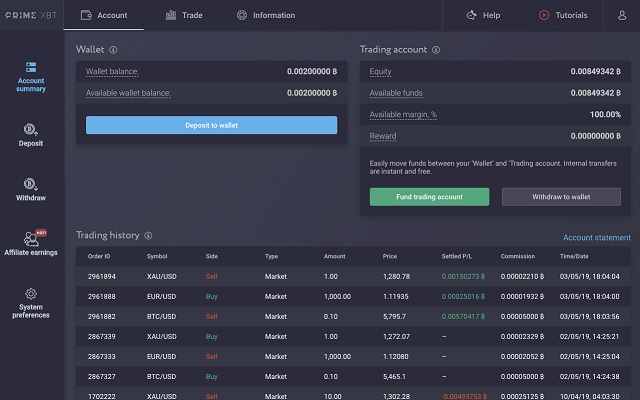Click the info icon beside Trading account
The width and height of the screenshot is (640, 400).
click(x=437, y=49)
